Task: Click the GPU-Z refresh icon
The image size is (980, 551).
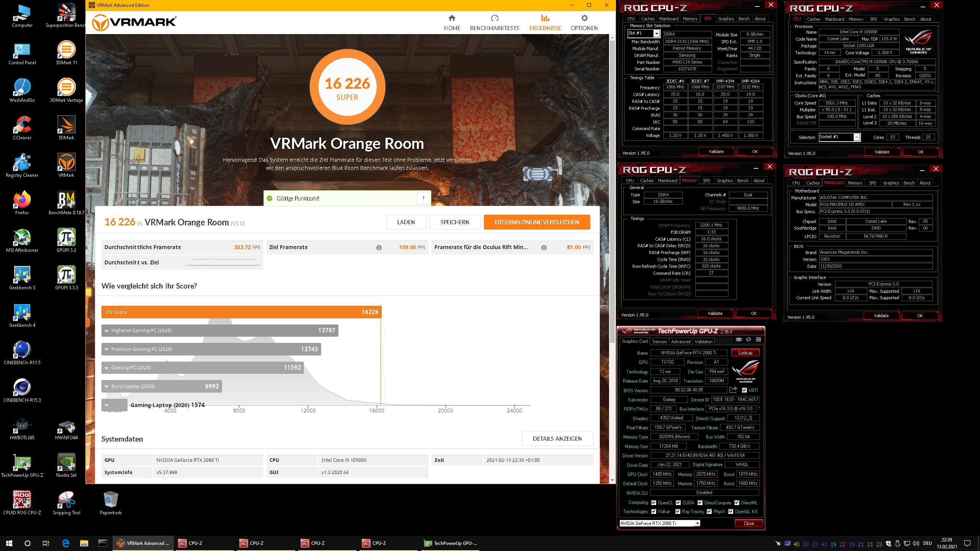Action: click(x=748, y=339)
